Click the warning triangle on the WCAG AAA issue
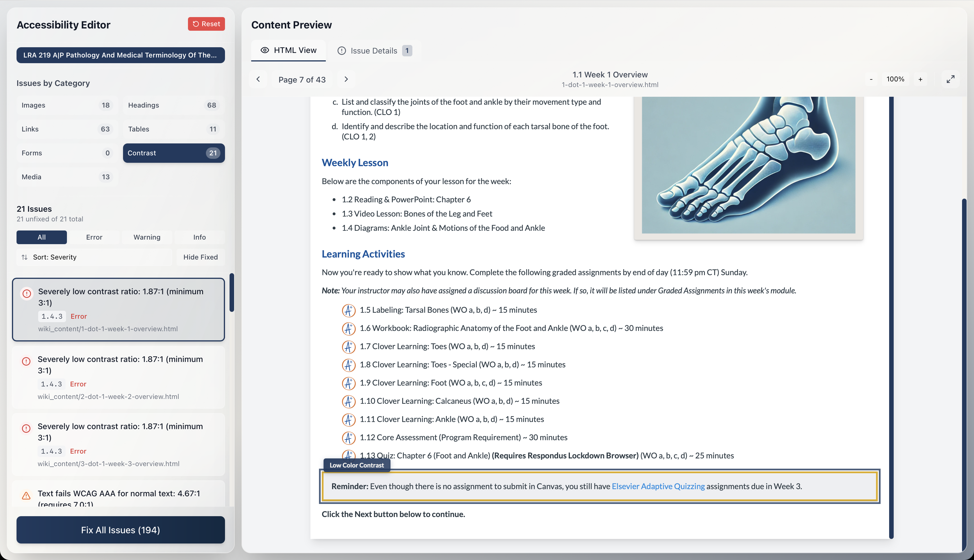The width and height of the screenshot is (974, 560). pos(26,496)
